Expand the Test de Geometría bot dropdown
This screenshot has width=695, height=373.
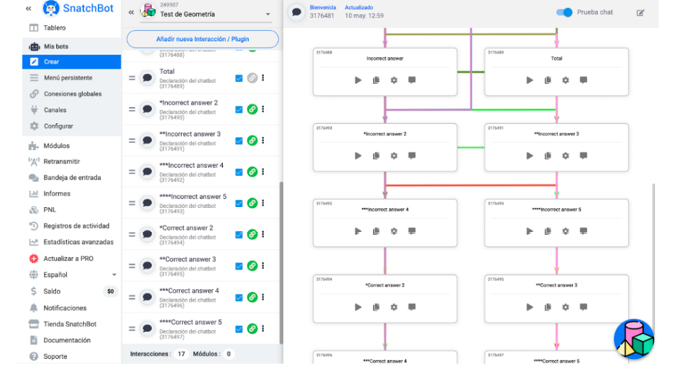tap(268, 14)
